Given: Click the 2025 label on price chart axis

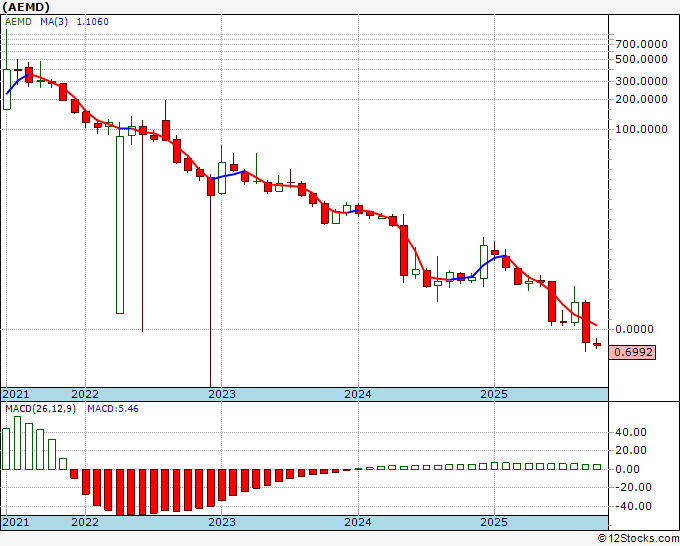Looking at the screenshot, I should coord(494,394).
